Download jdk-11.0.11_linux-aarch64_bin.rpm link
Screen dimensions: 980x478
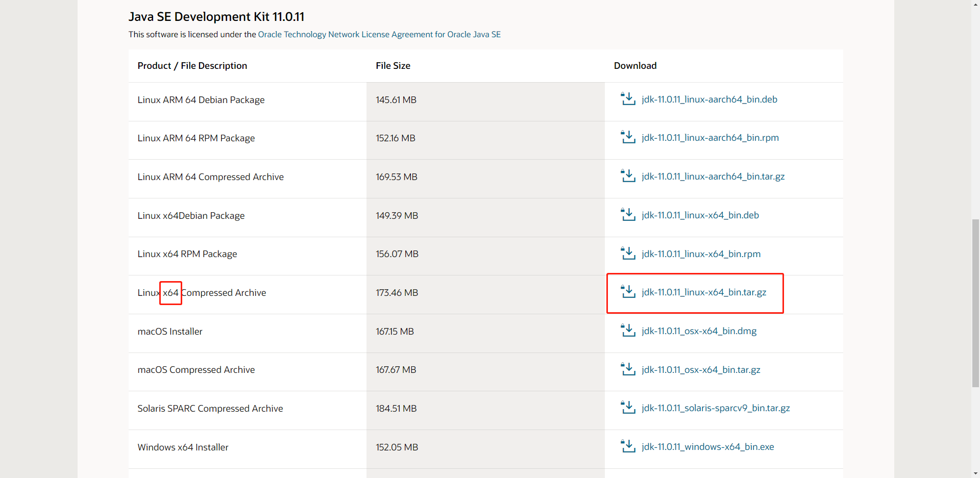click(x=710, y=138)
